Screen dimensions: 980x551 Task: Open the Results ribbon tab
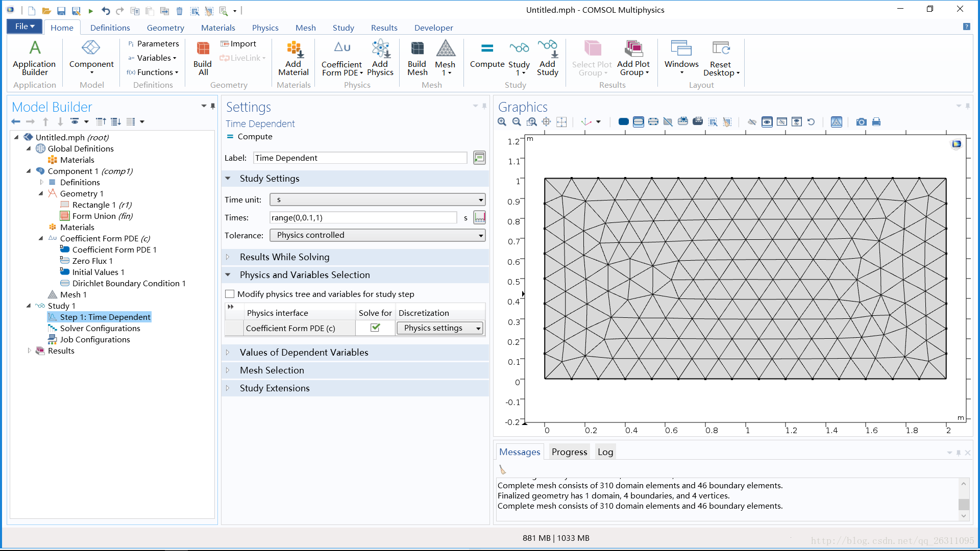[384, 28]
